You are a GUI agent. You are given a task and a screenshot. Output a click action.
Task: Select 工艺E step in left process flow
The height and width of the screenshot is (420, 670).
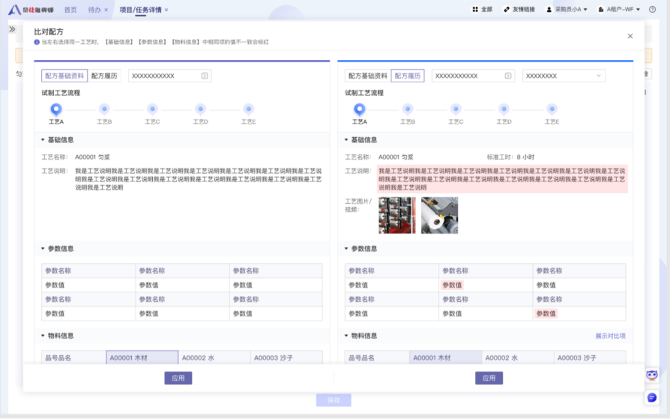pyautogui.click(x=248, y=109)
